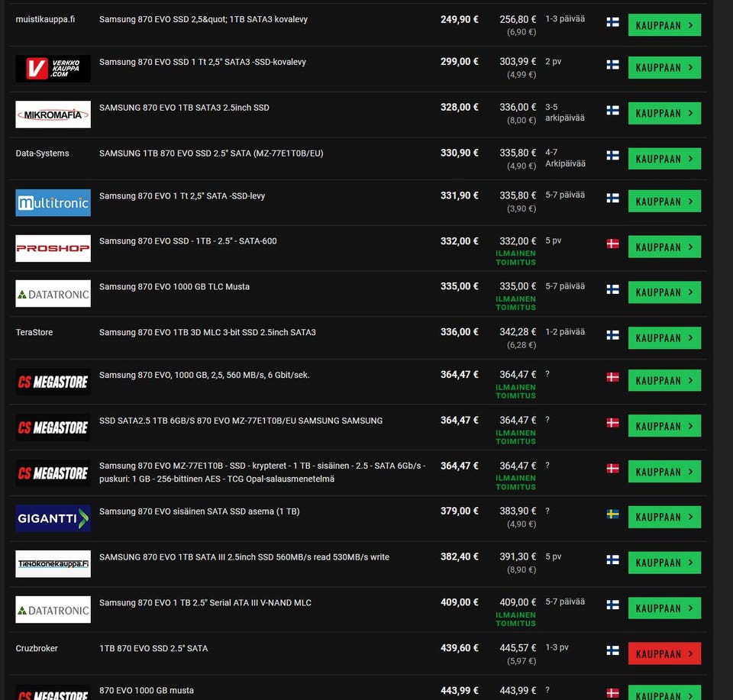Open the 'Samsung 870 EVO 1000 GB TLC Musta' product link
This screenshot has width=733, height=700.
pos(174,286)
